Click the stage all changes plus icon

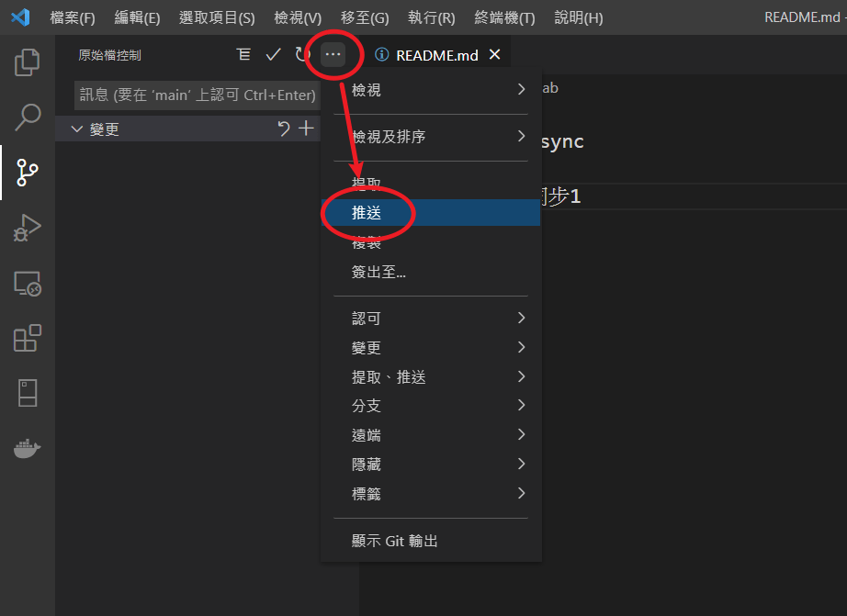coord(306,129)
